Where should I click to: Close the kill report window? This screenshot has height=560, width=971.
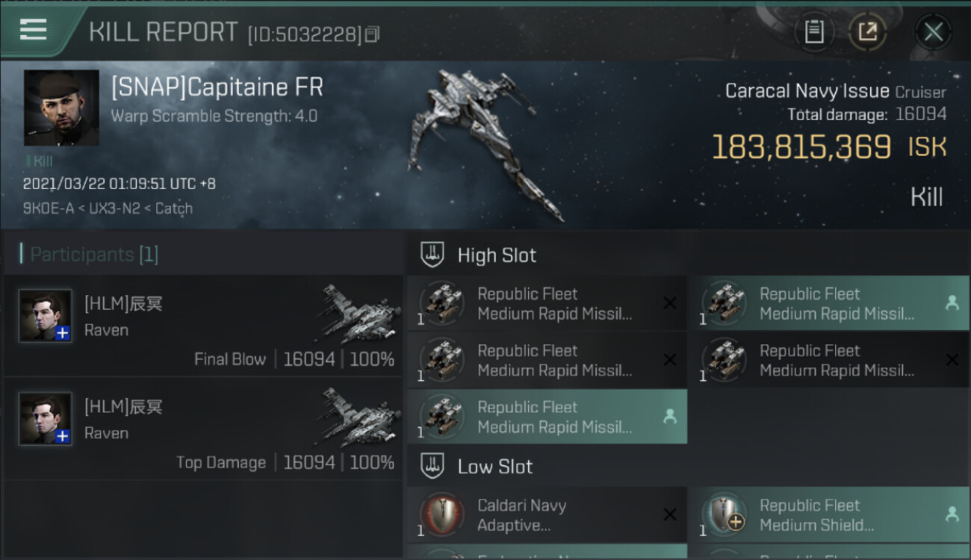click(933, 32)
